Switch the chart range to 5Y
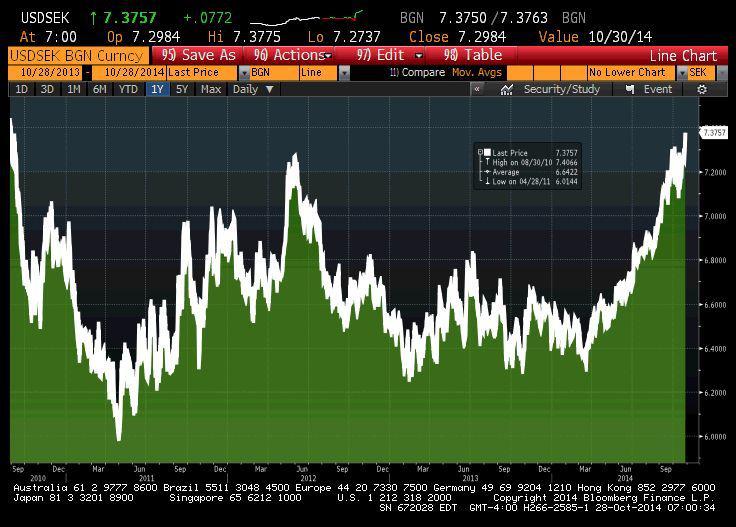The height and width of the screenshot is (527, 736). (x=181, y=89)
